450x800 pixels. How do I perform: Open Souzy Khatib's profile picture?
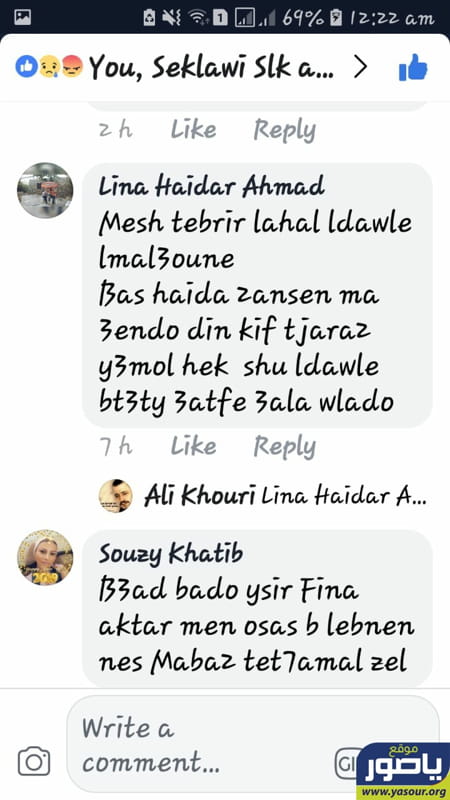point(45,557)
